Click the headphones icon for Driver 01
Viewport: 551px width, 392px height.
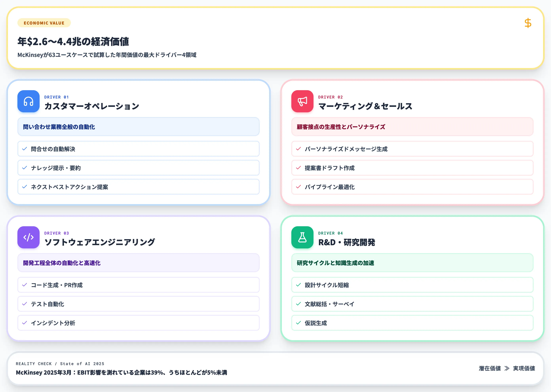click(28, 101)
